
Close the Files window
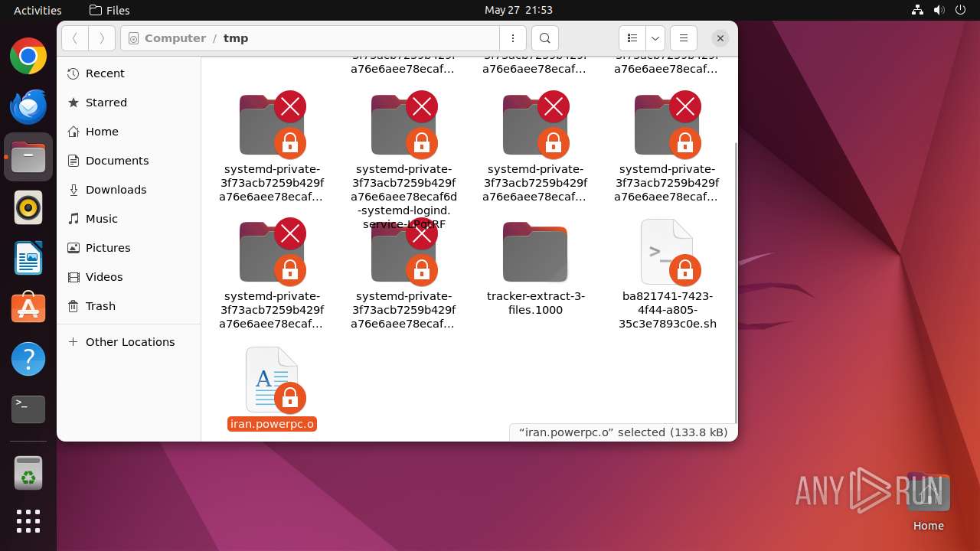click(720, 38)
